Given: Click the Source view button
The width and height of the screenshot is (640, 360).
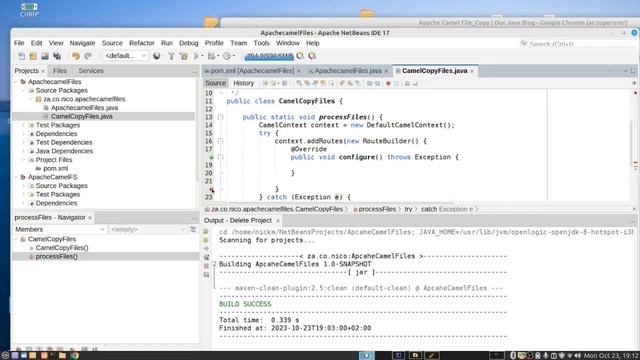Looking at the screenshot, I should click(x=216, y=83).
